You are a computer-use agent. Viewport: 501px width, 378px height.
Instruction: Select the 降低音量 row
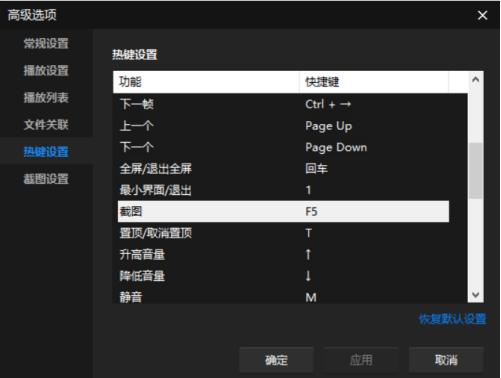point(283,276)
